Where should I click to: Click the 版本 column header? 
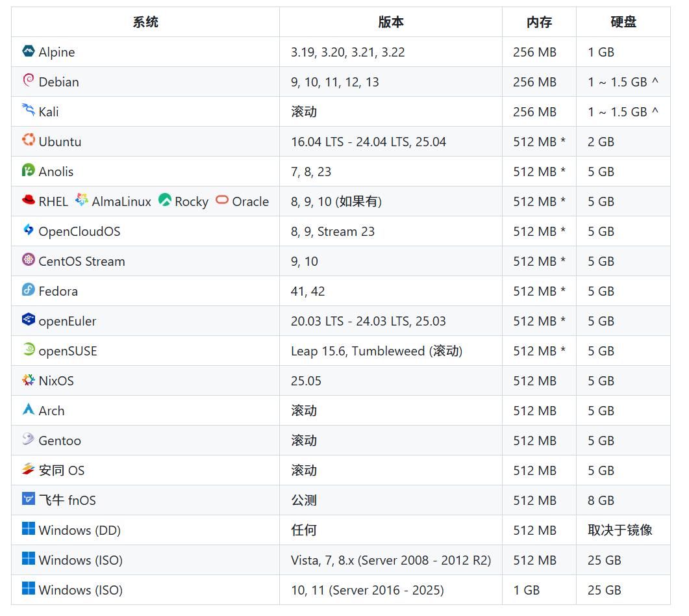point(390,21)
